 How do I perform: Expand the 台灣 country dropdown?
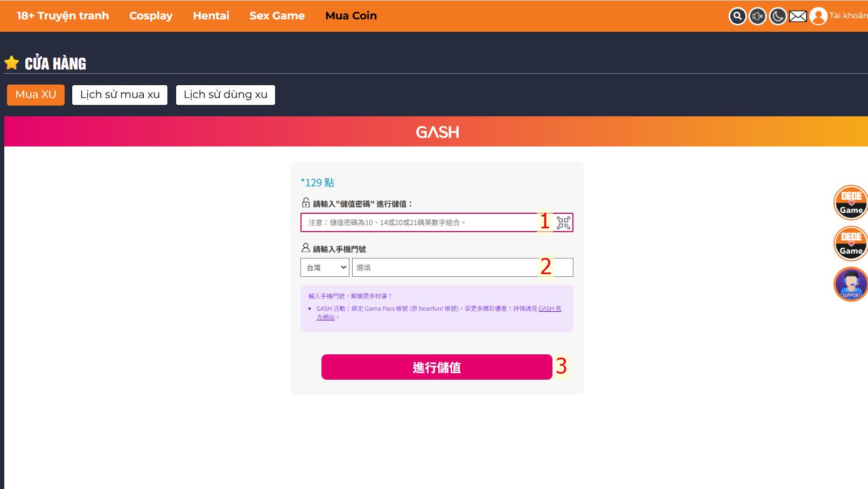point(325,268)
